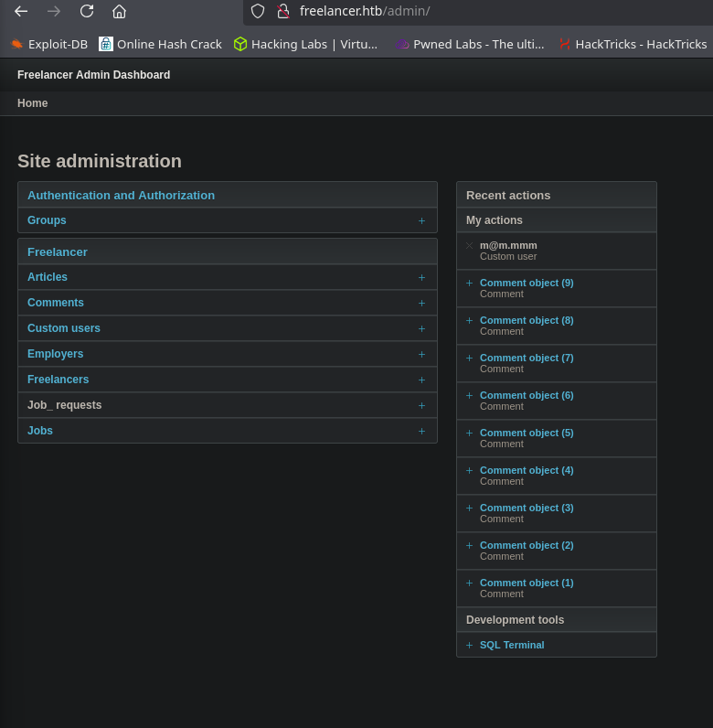Go back using the browser back arrow
This screenshot has width=713, height=728.
(21, 11)
